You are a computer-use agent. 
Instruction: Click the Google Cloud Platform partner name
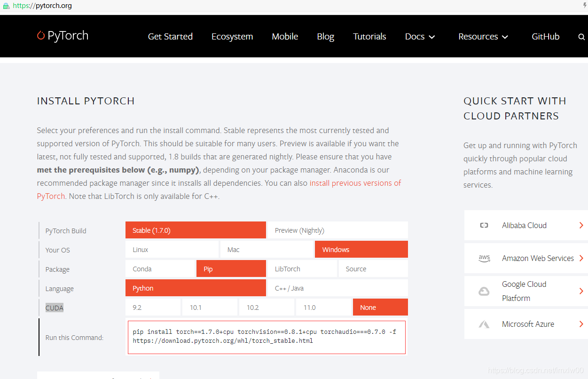pos(524,291)
